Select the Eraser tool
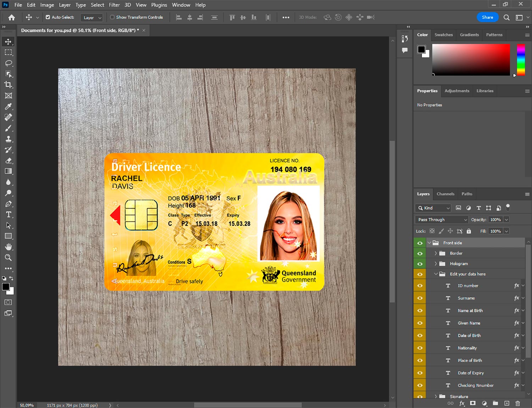This screenshot has height=408, width=532. coord(9,161)
